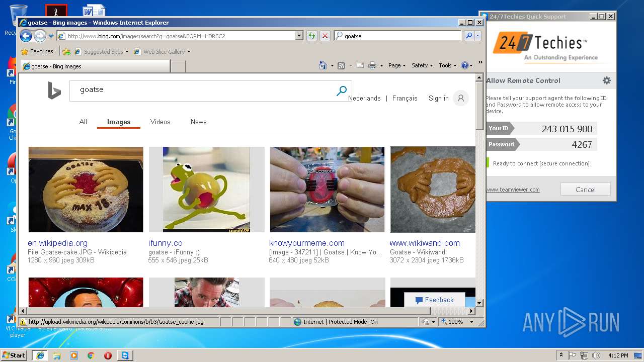Screen dimensions: 644x362
Task: Open the Bing account avatar icon
Action: (460, 98)
